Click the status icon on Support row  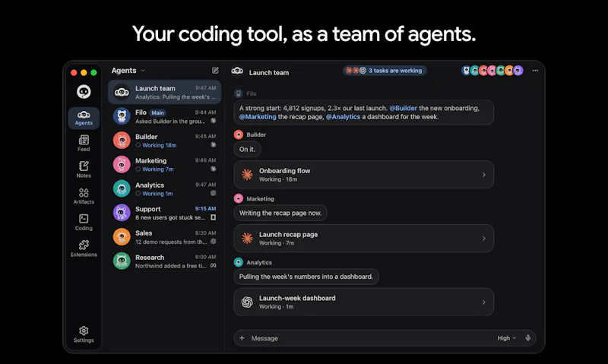pyautogui.click(x=213, y=217)
